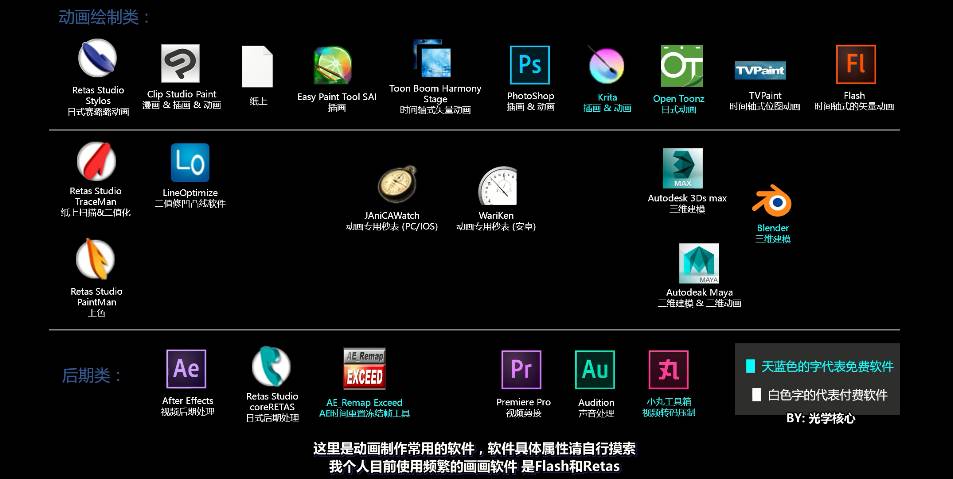Click the LineOptimize Lo icon
The image size is (953, 479).
pos(190,162)
